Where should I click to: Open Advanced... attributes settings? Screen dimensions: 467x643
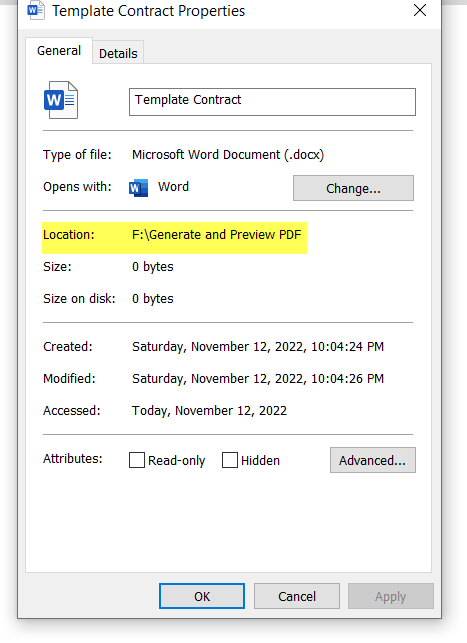pyautogui.click(x=373, y=460)
